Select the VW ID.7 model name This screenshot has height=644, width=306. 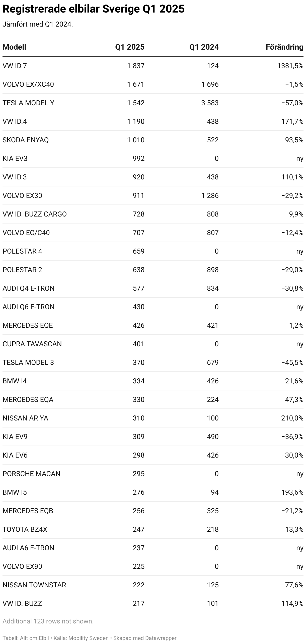[x=15, y=66]
